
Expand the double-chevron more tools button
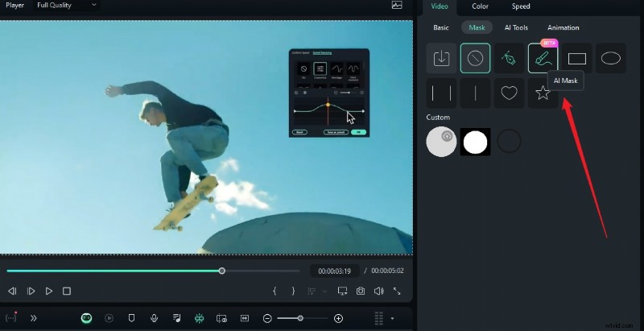coord(34,318)
